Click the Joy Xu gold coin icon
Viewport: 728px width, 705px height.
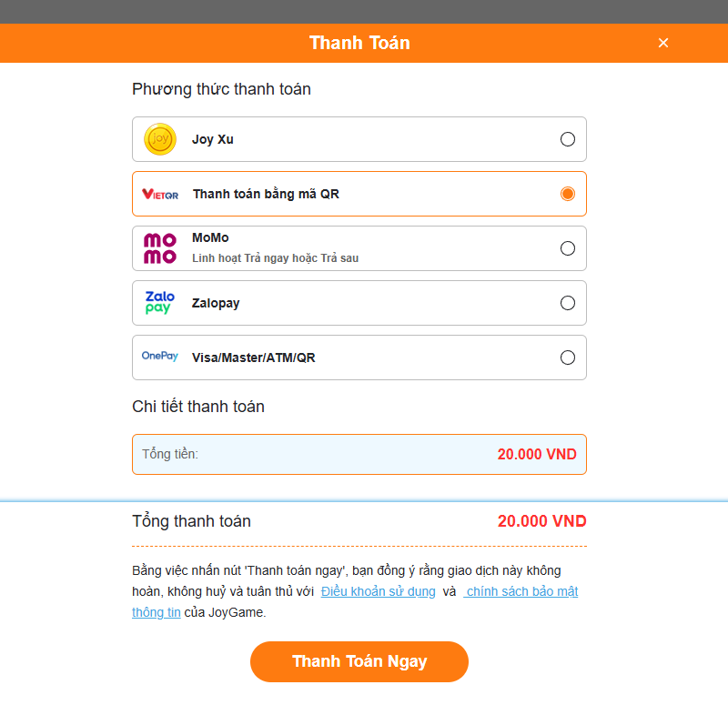[160, 139]
